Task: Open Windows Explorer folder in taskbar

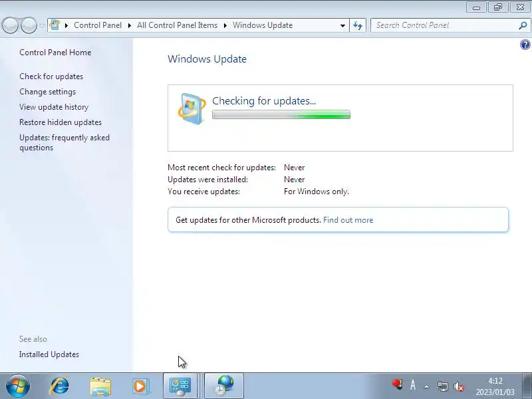Action: (100, 386)
